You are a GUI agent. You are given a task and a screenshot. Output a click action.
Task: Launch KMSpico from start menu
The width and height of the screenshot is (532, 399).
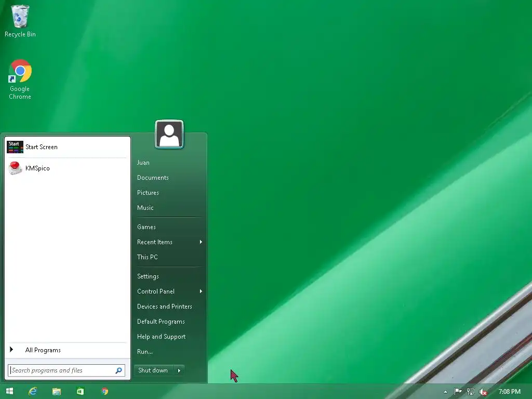[x=67, y=168]
